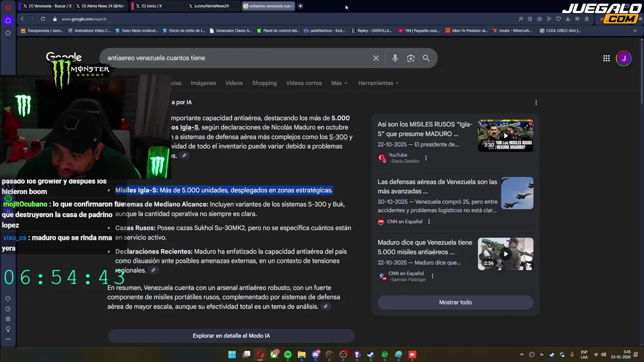The width and height of the screenshot is (644, 362).
Task: Open Xbox app from the taskbar
Action: (274, 354)
